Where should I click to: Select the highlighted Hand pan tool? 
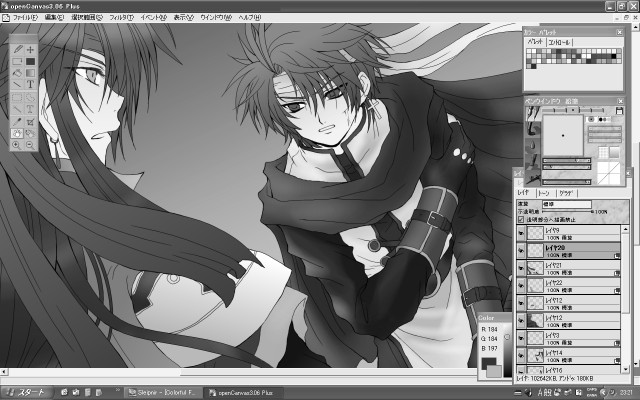[17, 133]
